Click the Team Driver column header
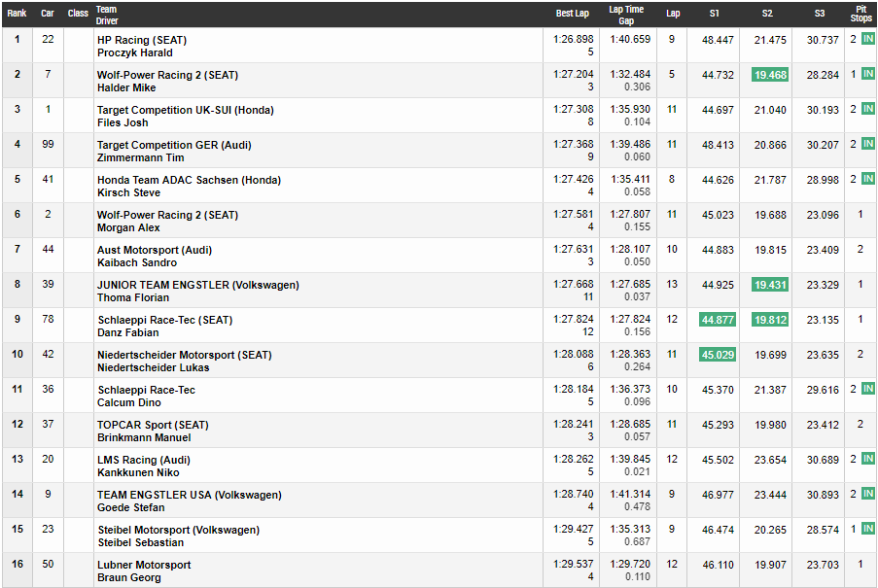This screenshot has height=588, width=878. point(106,16)
